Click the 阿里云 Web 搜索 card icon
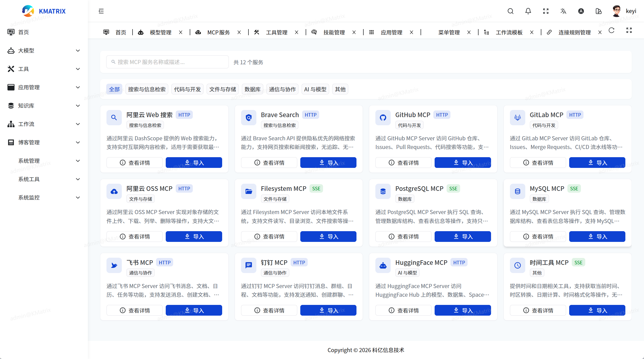 (x=114, y=118)
